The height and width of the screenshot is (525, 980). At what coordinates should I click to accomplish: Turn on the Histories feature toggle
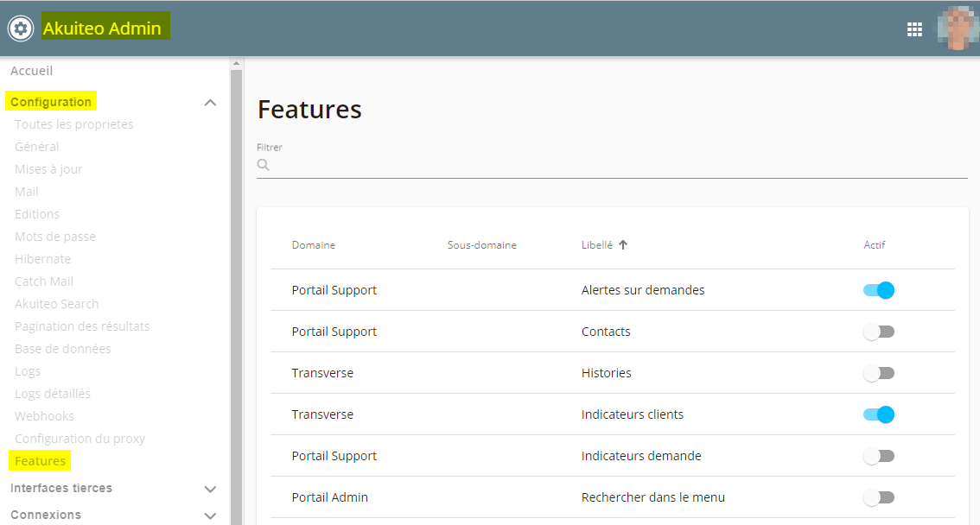click(879, 373)
